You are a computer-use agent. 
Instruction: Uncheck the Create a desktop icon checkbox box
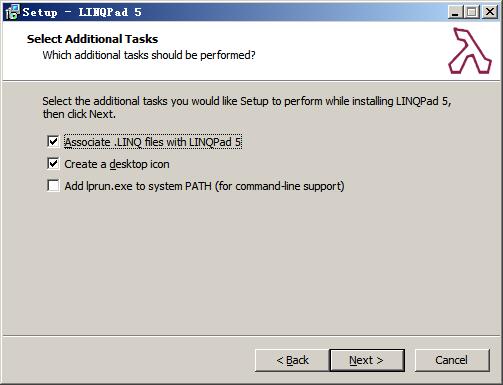(x=53, y=164)
